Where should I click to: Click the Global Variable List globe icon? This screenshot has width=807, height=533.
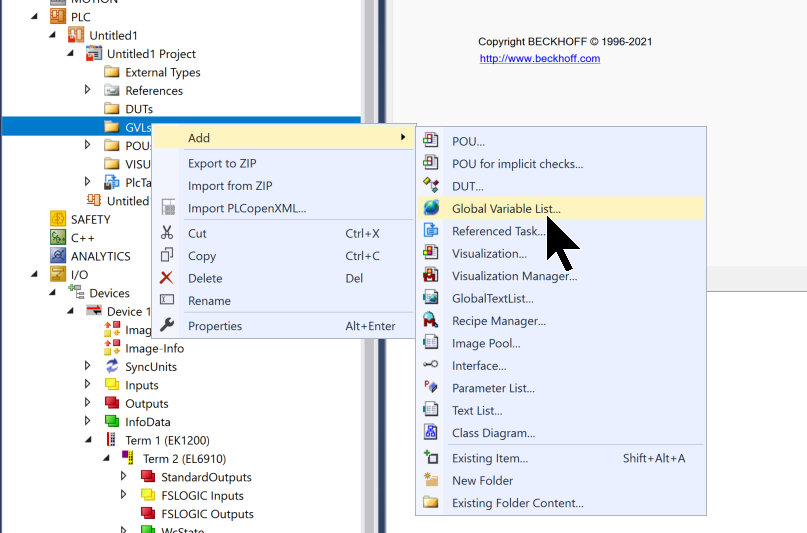tap(431, 208)
